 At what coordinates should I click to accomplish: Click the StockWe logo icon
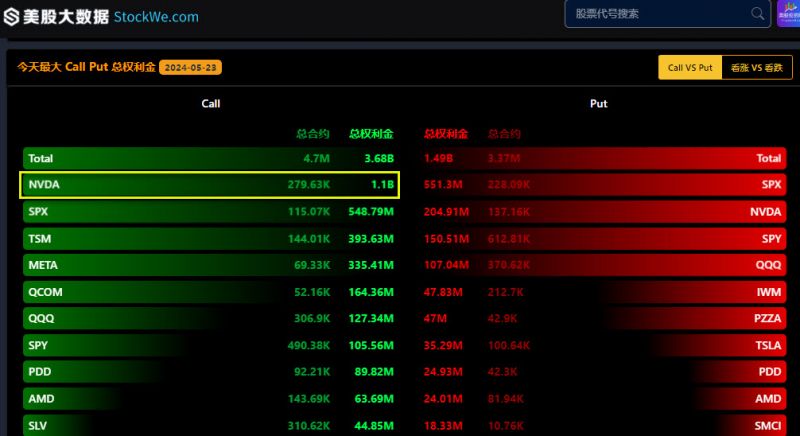pos(11,16)
